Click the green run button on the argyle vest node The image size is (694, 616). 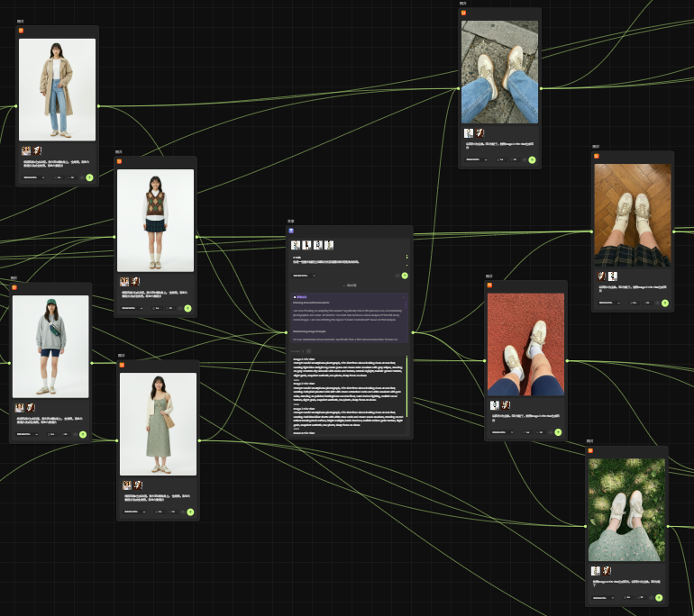tap(188, 308)
